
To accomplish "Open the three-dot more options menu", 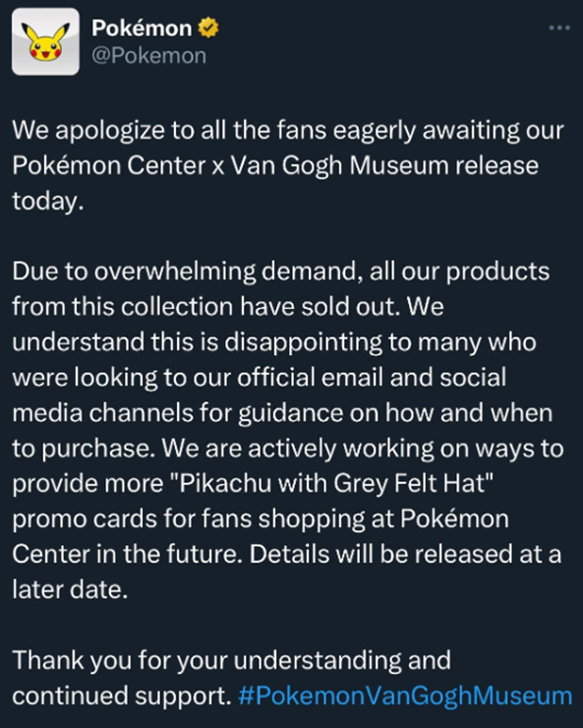I will point(559,28).
